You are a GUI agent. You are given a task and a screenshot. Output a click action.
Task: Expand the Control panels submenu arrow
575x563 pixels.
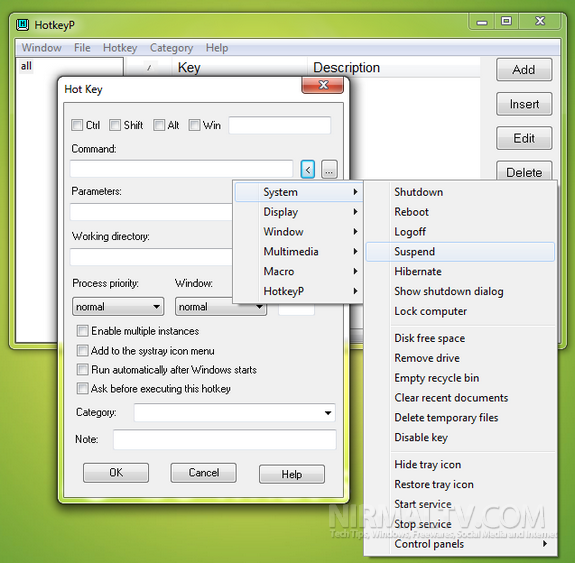[x=545, y=544]
